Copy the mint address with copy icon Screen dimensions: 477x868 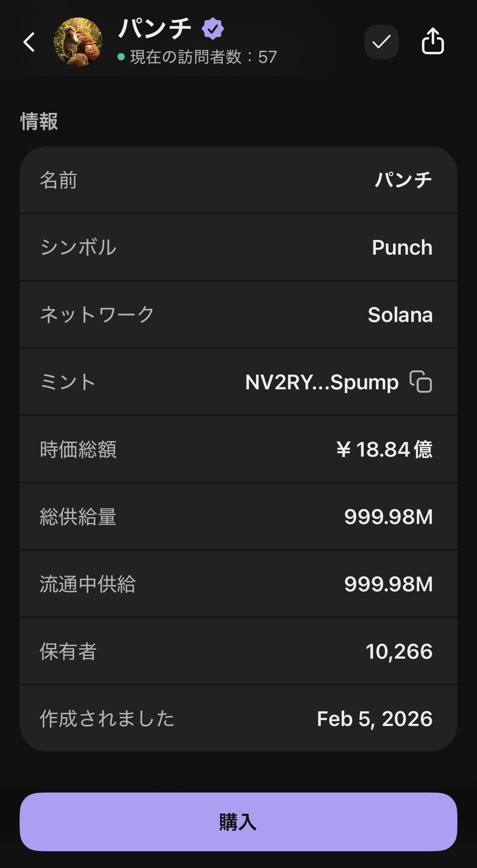click(x=421, y=382)
